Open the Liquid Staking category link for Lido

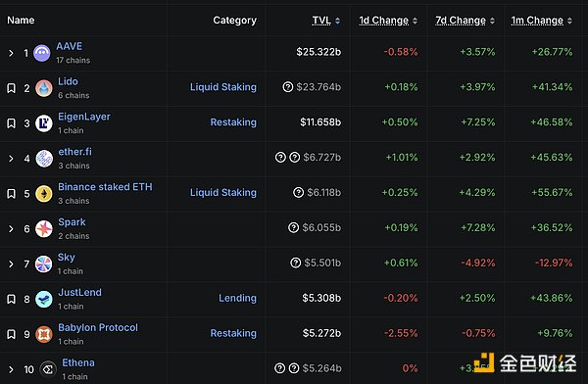tap(223, 87)
